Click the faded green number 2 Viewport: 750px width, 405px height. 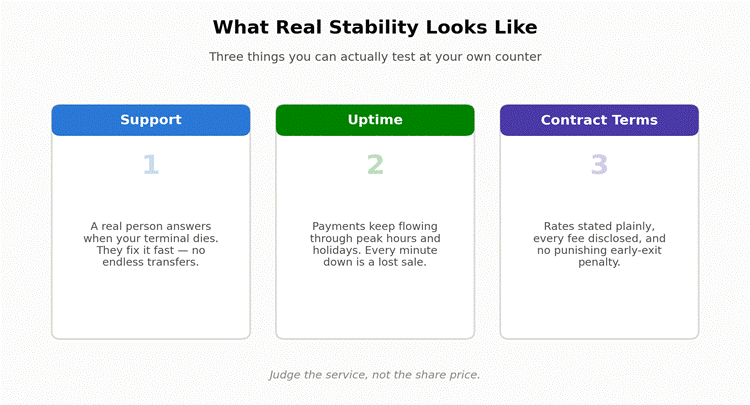coord(375,164)
